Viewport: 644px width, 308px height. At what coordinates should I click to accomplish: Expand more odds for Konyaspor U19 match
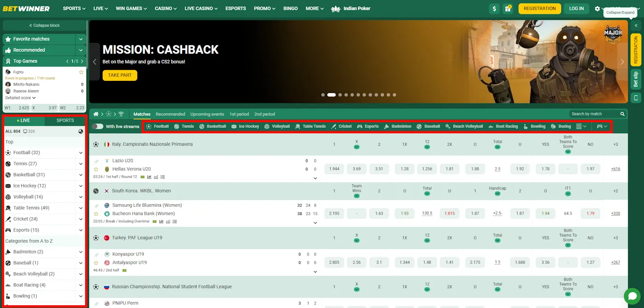(315, 271)
